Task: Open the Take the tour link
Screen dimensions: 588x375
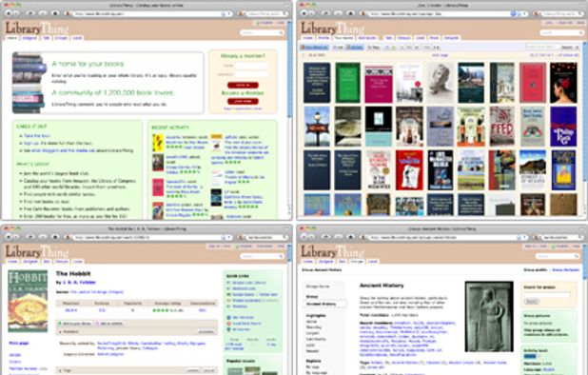Action: pyautogui.click(x=37, y=136)
